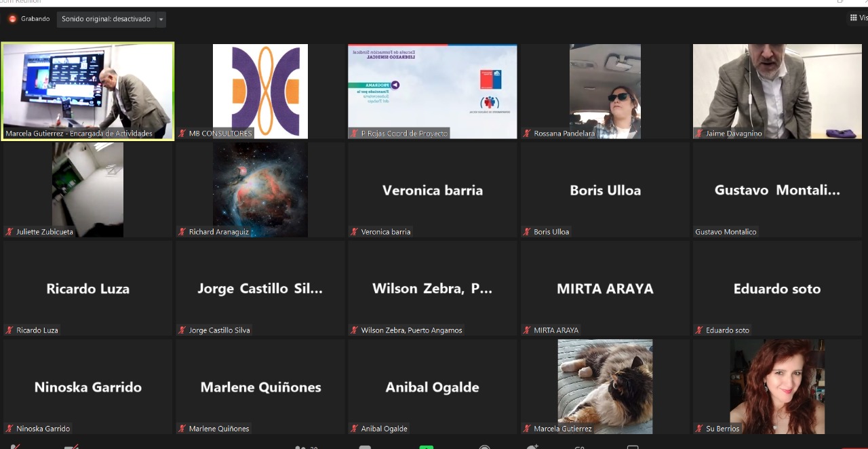Screen dimensions: 868x449
Task: Click the muted mic icon for Wilson Zebra
Action: click(x=355, y=330)
